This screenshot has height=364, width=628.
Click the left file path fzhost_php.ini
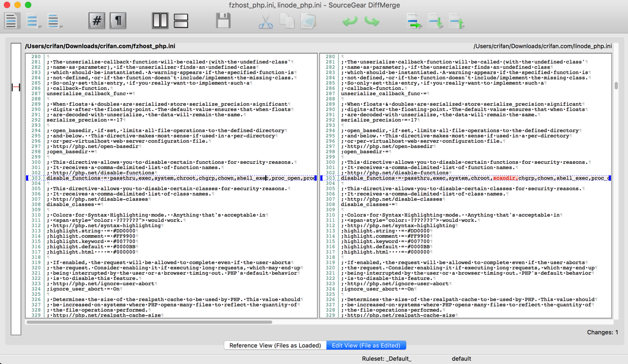coord(100,46)
